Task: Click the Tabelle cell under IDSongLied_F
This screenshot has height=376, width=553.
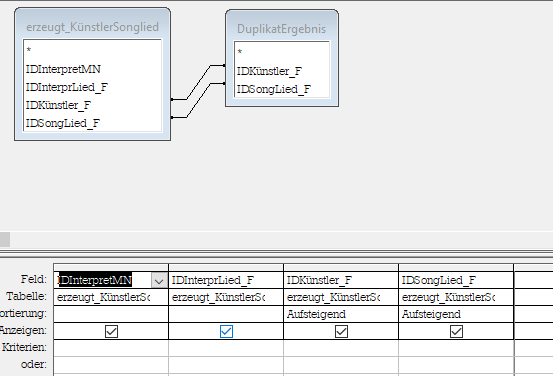Action: point(456,297)
